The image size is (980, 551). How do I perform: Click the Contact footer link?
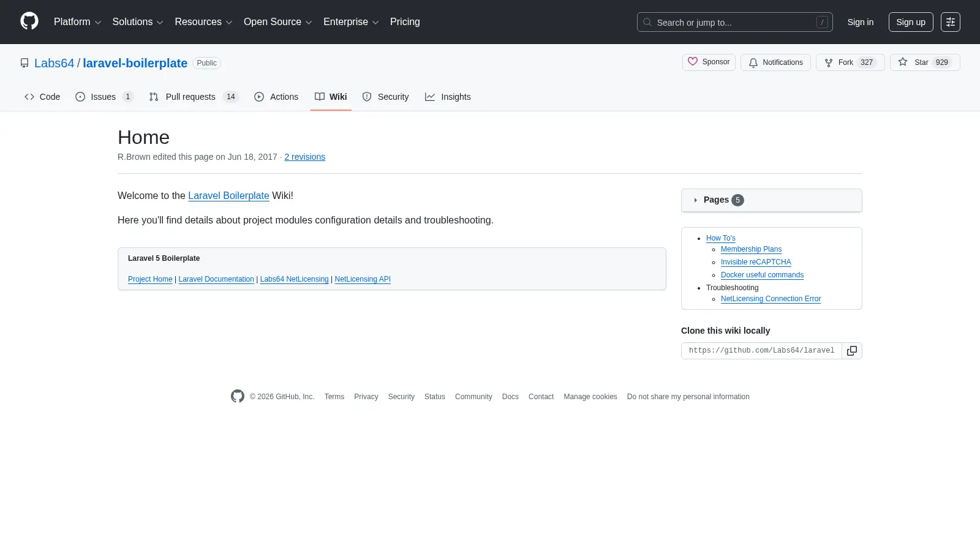point(541,397)
